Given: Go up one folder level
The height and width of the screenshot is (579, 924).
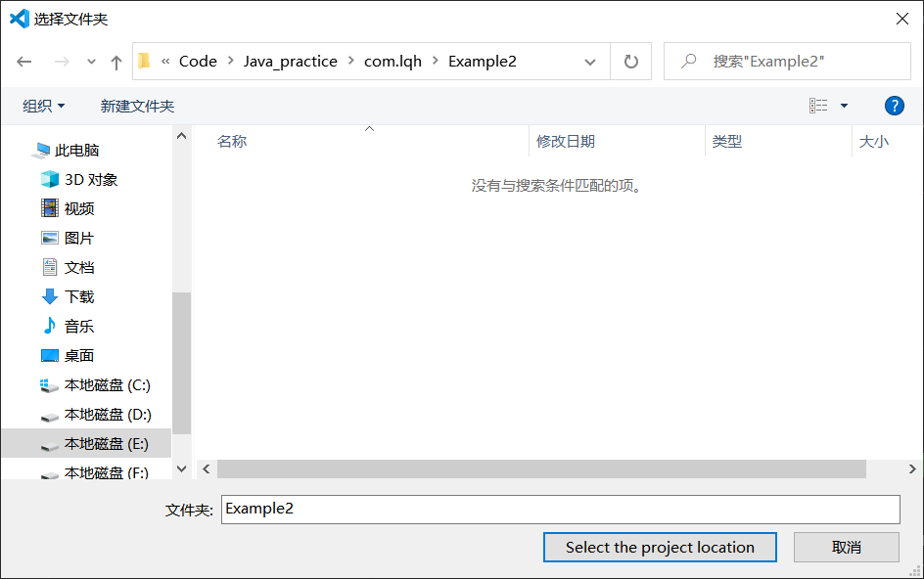Looking at the screenshot, I should (x=116, y=62).
